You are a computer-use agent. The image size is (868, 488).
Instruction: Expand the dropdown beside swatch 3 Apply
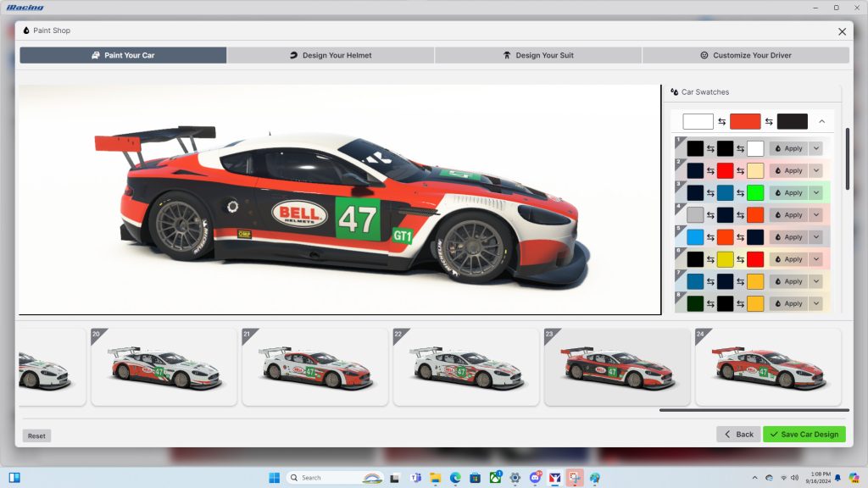pyautogui.click(x=816, y=193)
